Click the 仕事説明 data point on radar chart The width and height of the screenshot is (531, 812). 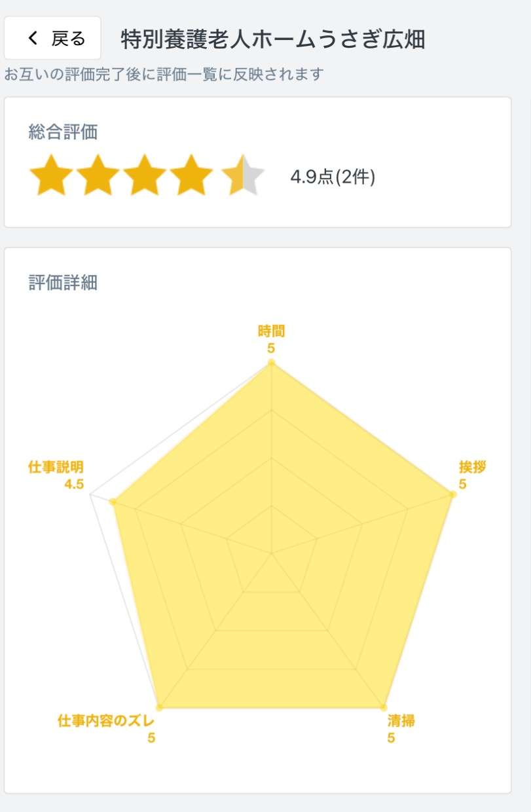[113, 502]
